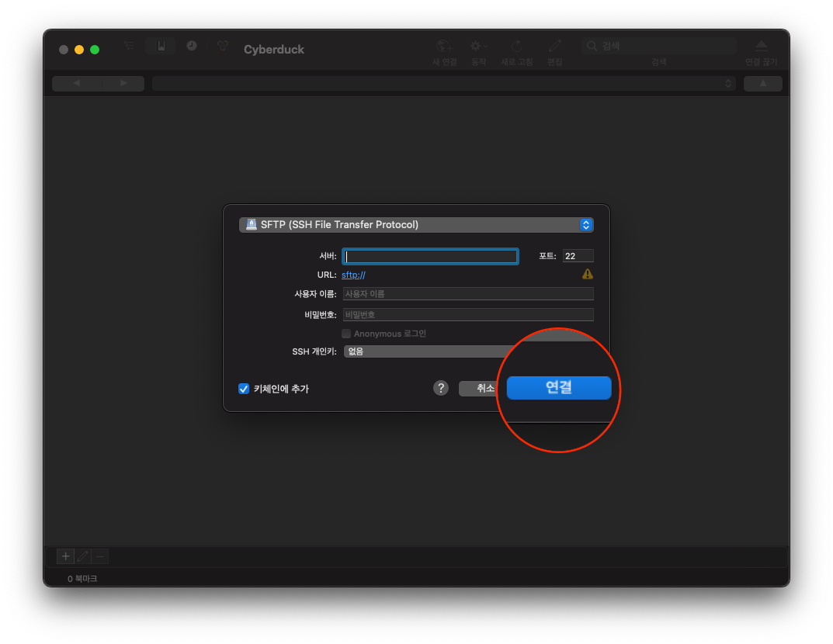Edit bookmark with bottom pencil button
Viewport: 833px width, 644px height.
83,556
